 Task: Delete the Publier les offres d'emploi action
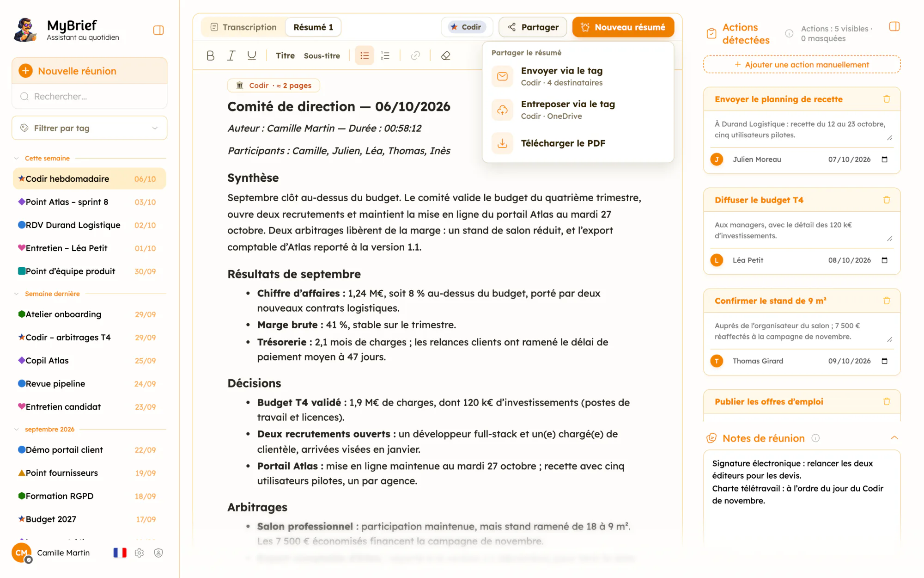coord(887,401)
